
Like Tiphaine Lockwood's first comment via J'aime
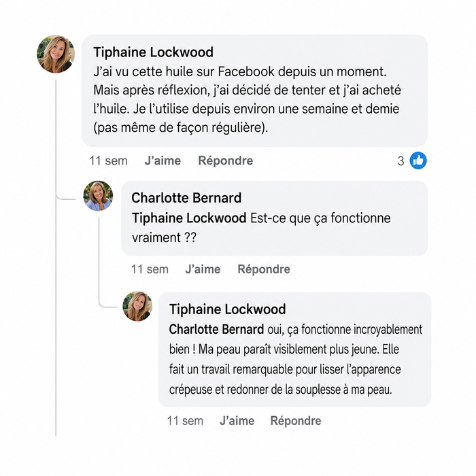tap(163, 160)
